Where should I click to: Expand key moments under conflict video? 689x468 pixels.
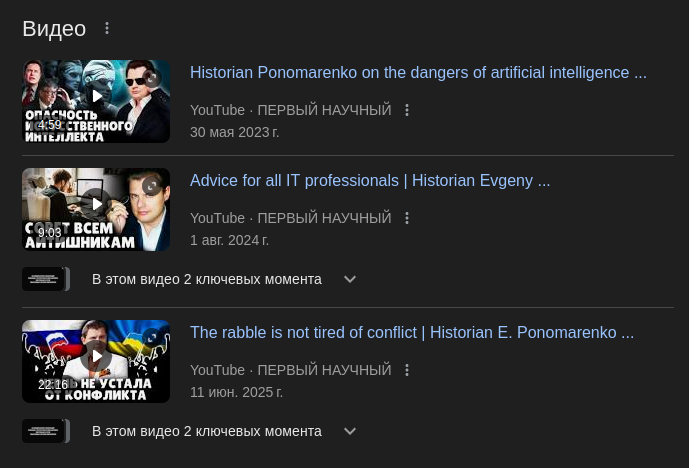(350, 431)
